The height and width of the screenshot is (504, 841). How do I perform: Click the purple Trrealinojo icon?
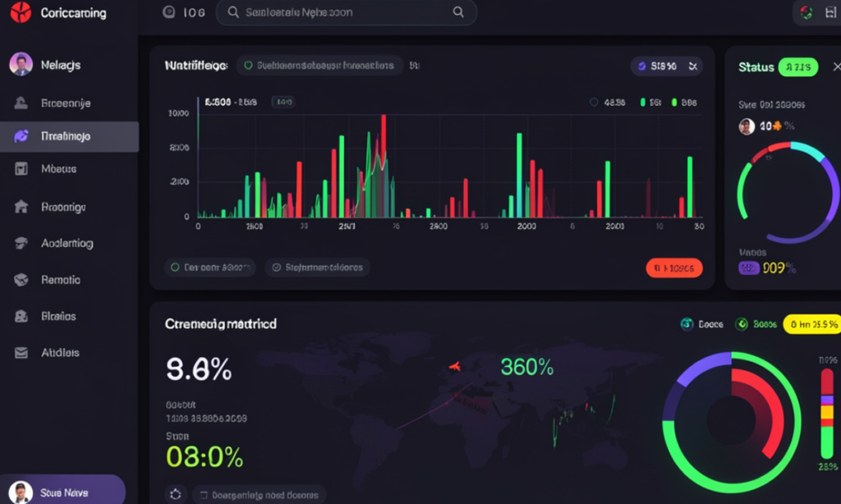(21, 136)
